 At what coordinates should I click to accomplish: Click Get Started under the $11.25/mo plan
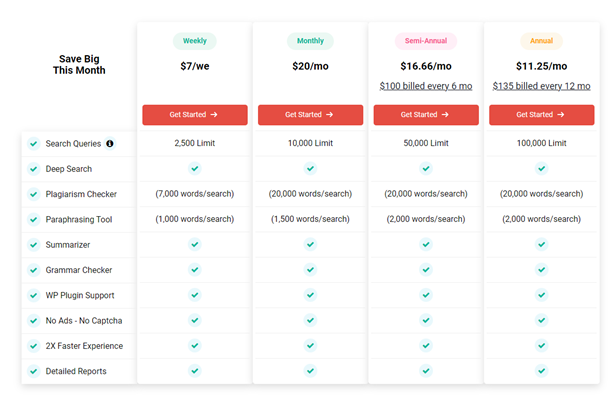coord(542,115)
